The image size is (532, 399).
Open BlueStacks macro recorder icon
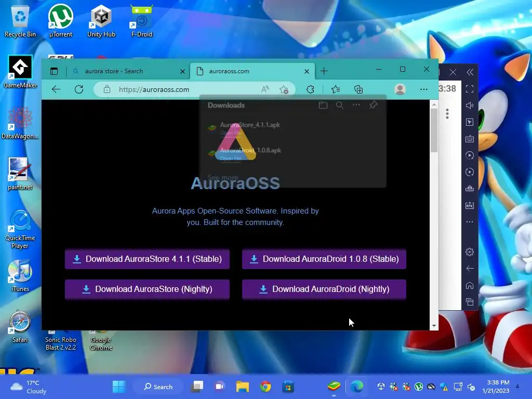point(470,155)
